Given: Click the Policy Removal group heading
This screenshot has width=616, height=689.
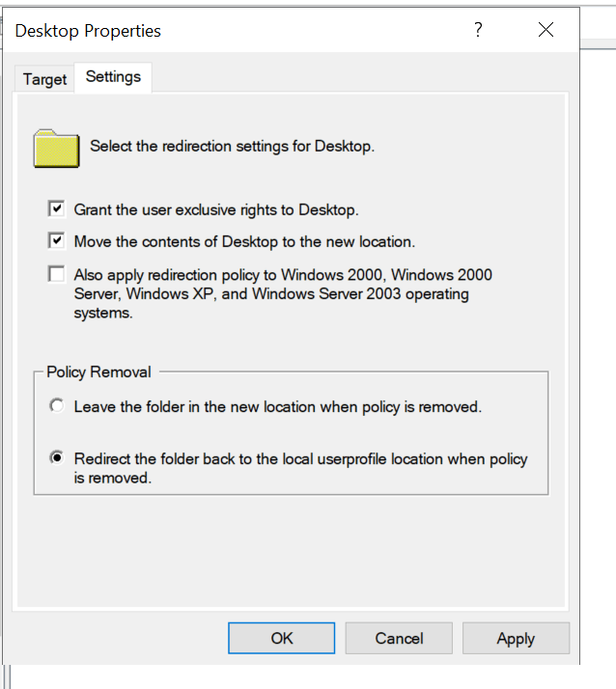Looking at the screenshot, I should pyautogui.click(x=98, y=372).
